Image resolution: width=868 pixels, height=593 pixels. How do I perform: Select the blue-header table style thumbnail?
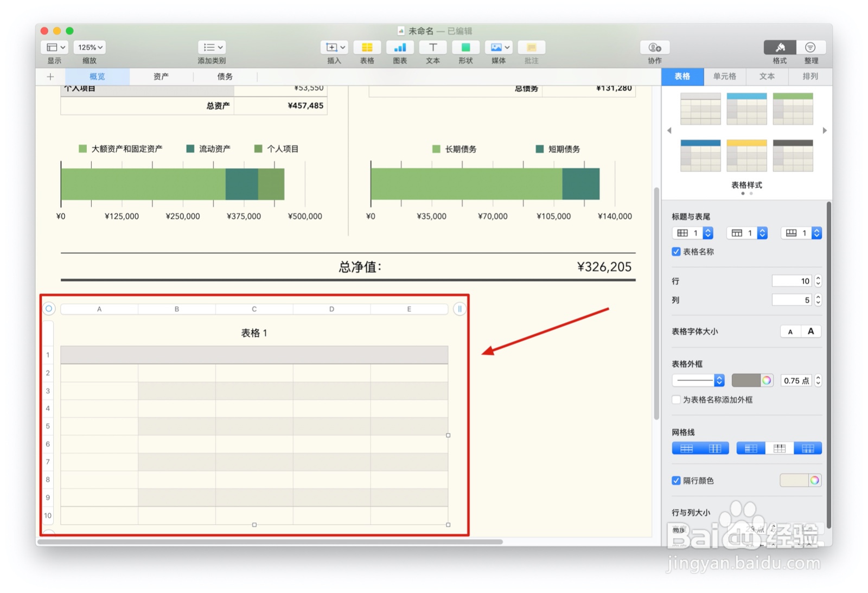[746, 109]
